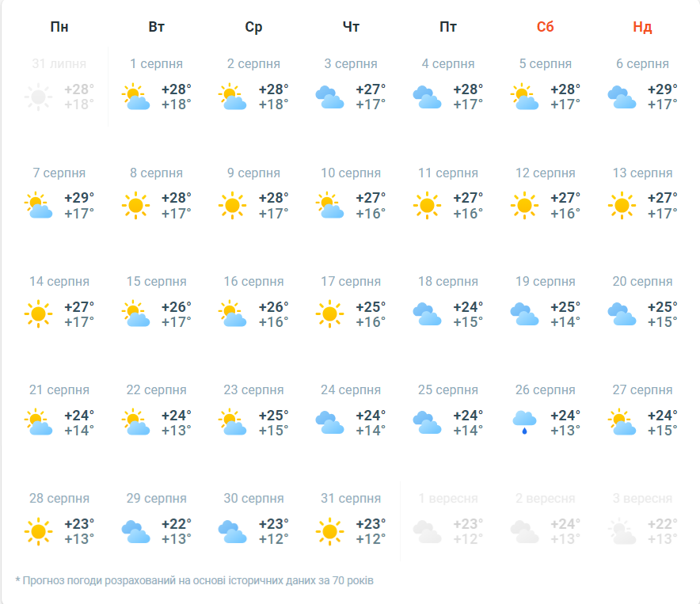700x604 pixels.
Task: Click the faded sun icon for 31 липня
Action: pyautogui.click(x=38, y=97)
